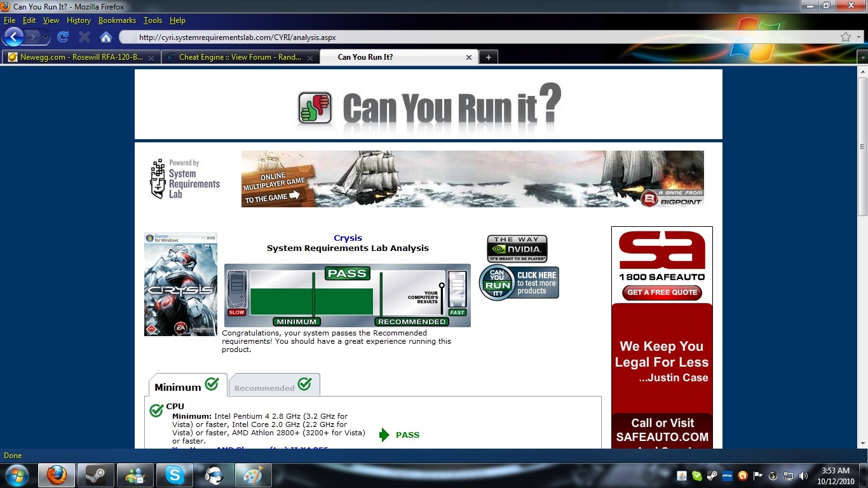Close the Newegg.com tab
868x488 pixels.
tap(151, 57)
